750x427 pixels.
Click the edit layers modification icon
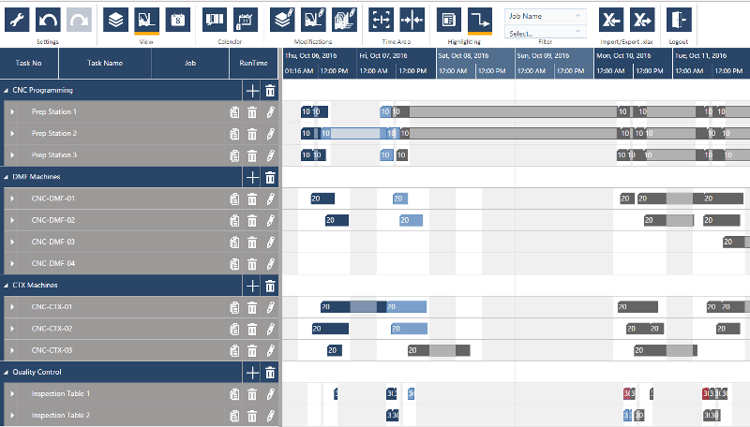(x=282, y=20)
